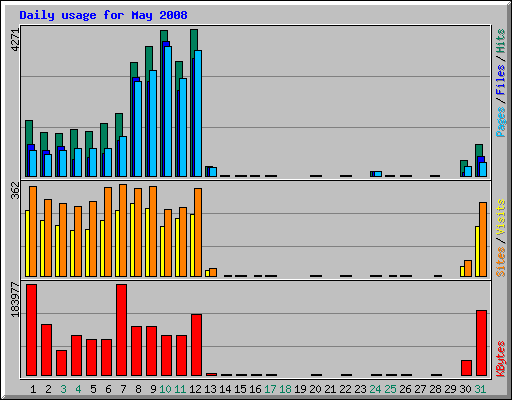Click the cyan Pages bar for day 1
Viewport: 512px width, 400px height.
pos(33,163)
